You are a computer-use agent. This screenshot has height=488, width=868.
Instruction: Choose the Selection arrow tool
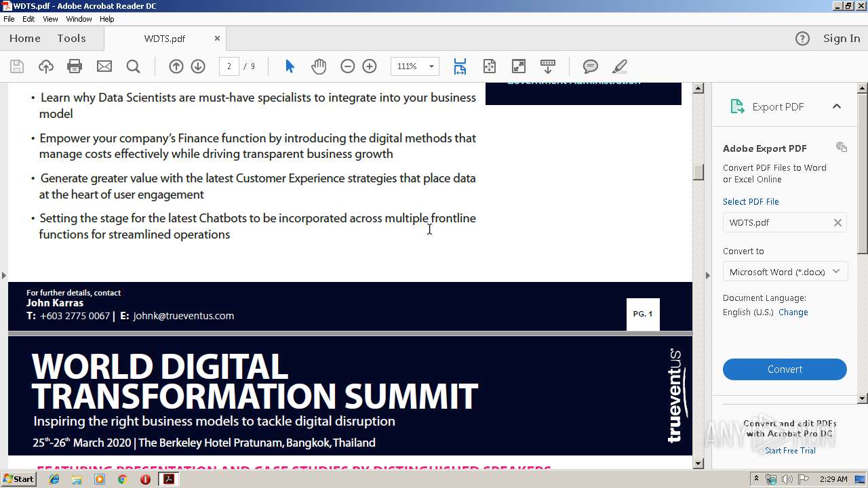click(x=290, y=66)
